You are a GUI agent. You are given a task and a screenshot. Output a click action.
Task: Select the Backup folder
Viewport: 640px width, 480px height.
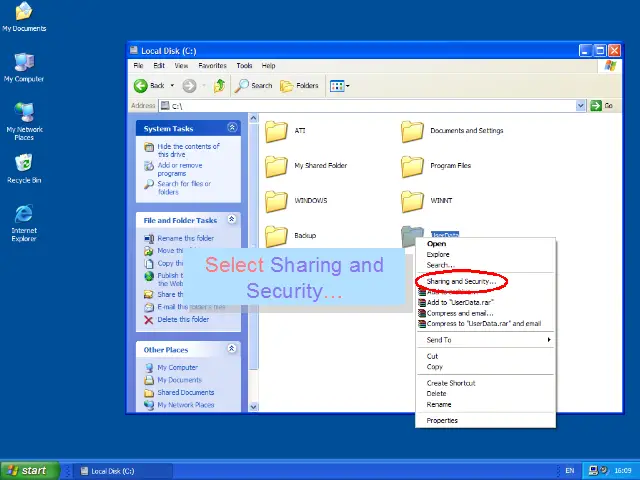276,236
